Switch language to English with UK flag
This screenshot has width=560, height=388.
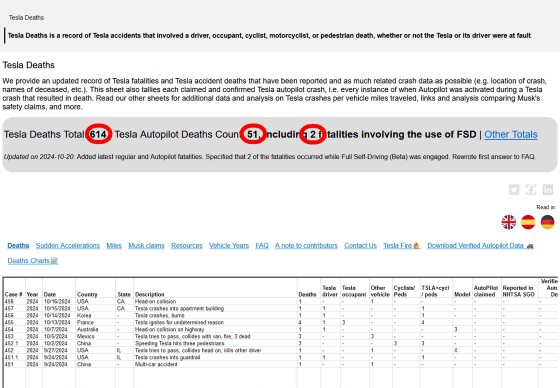(x=509, y=222)
